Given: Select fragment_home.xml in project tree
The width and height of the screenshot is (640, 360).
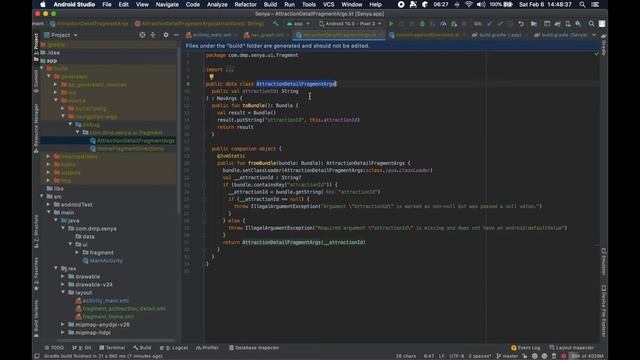Looking at the screenshot, I should [108, 316].
